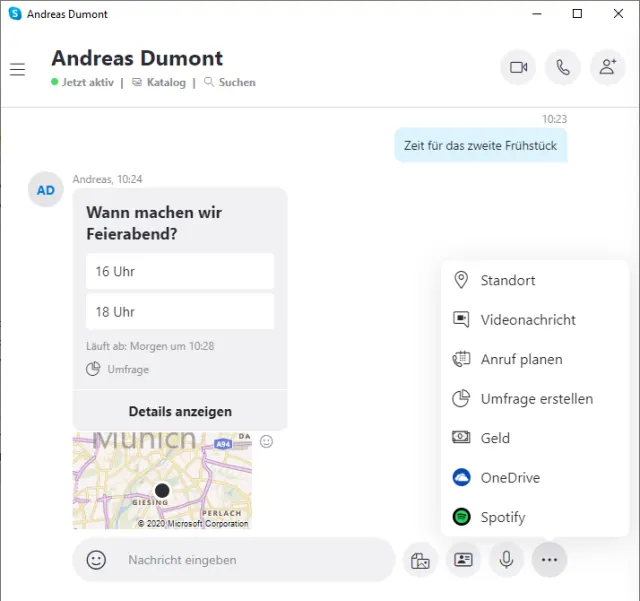
Task: Expand poll with Details anzeigen
Action: point(180,411)
